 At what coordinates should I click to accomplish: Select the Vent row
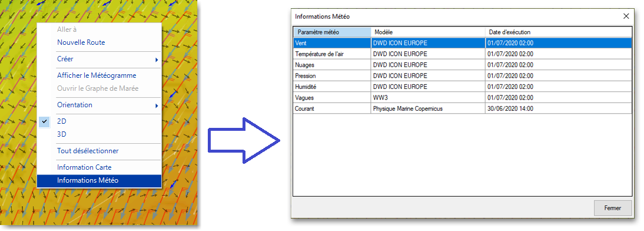pyautogui.click(x=462, y=43)
